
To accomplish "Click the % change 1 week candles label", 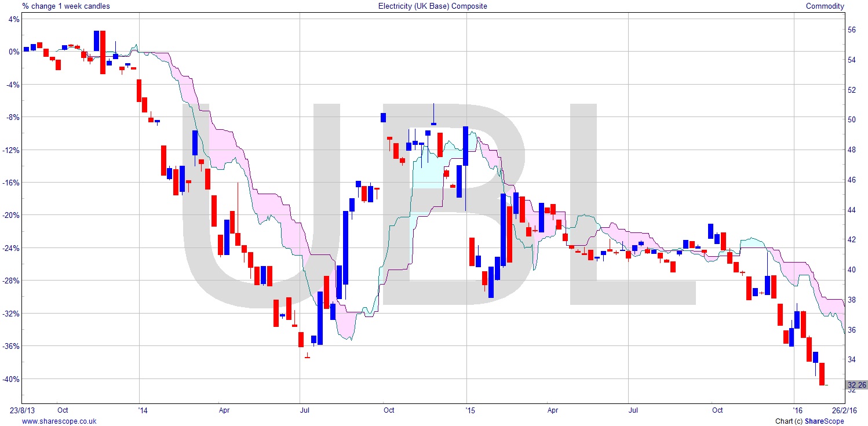I will point(66,6).
